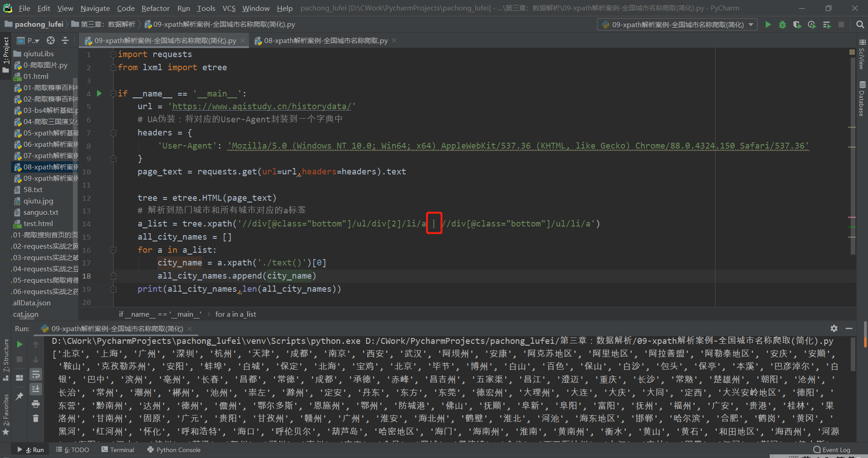Open the Terminal tool window
The image size is (868, 458).
[x=118, y=450]
